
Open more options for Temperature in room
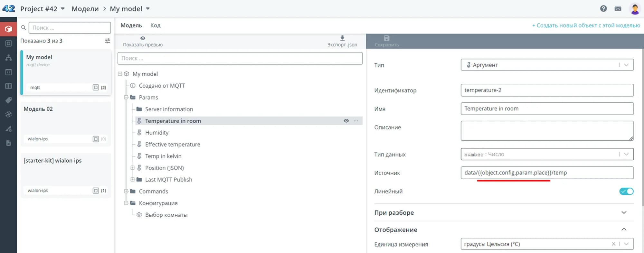(356, 121)
